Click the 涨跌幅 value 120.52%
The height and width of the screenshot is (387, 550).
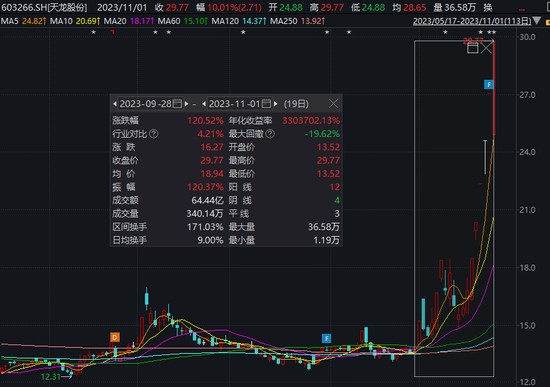pos(205,121)
